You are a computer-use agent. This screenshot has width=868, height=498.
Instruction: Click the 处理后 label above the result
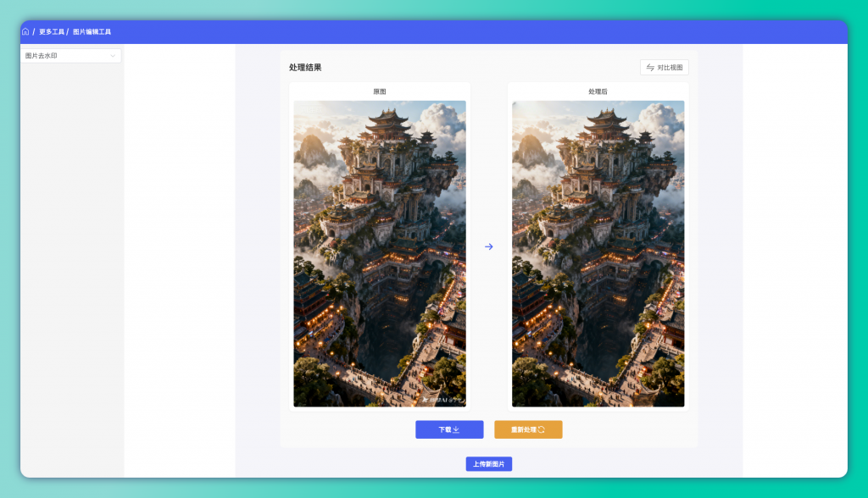(598, 91)
